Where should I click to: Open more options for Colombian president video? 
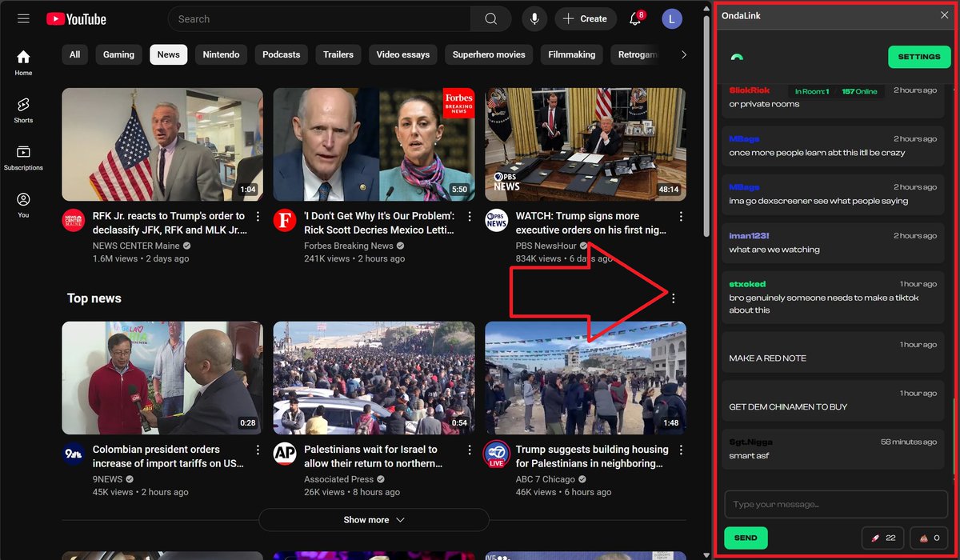[258, 450]
